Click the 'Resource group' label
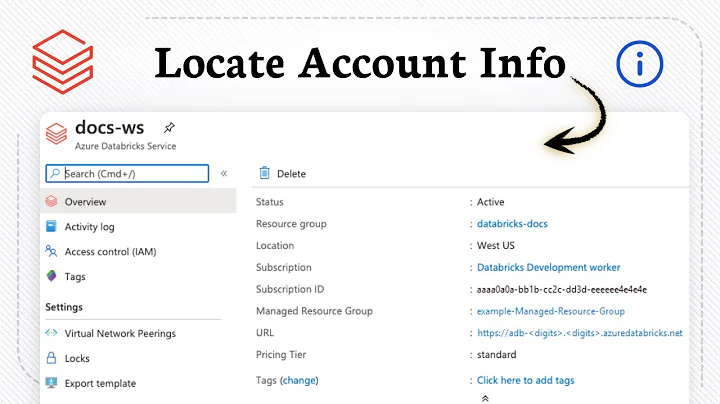Viewport: 720px width, 404px height. (291, 224)
